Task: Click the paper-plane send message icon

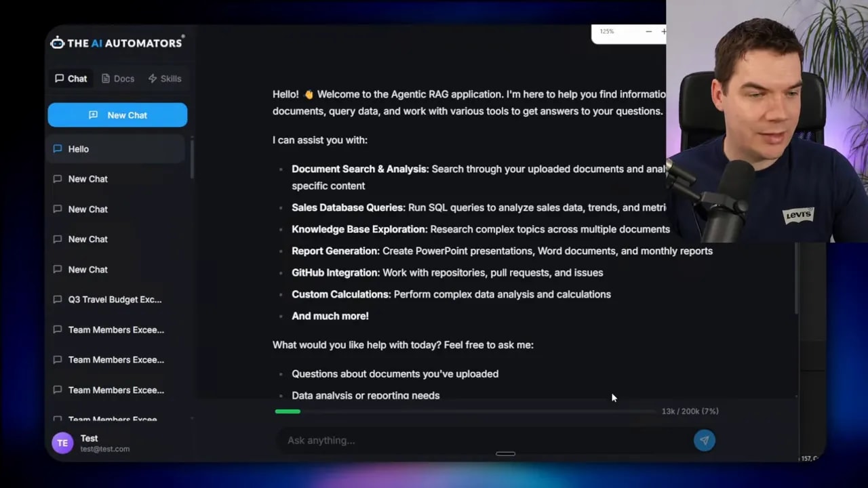Action: 704,441
